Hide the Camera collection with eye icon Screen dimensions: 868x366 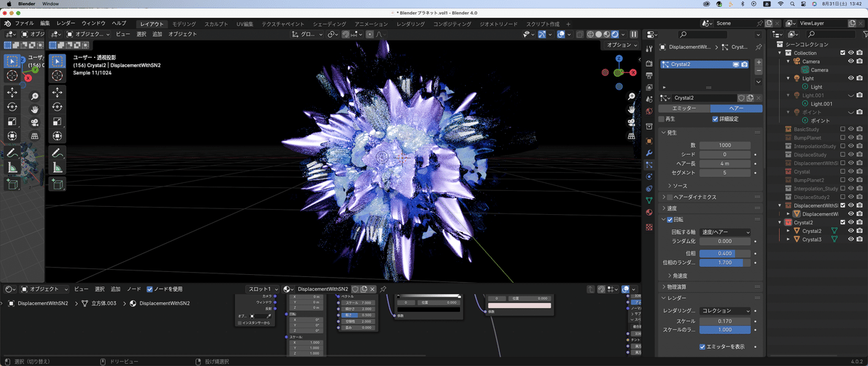tap(851, 61)
